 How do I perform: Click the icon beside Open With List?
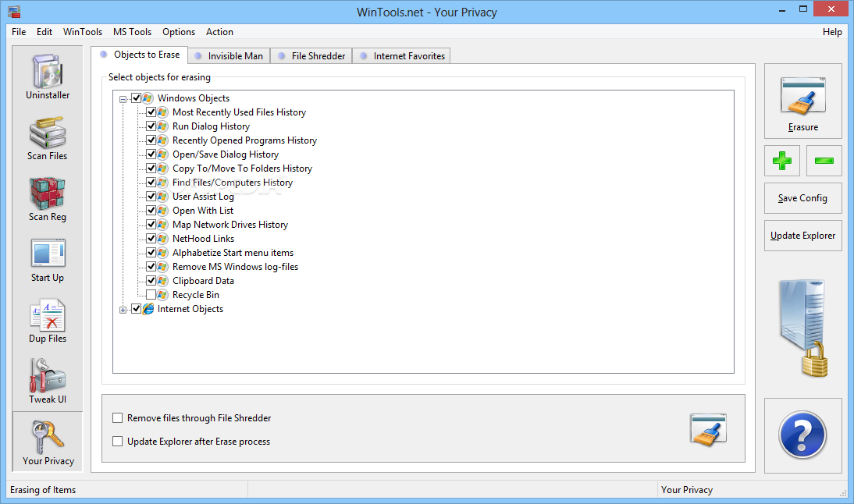coord(162,211)
